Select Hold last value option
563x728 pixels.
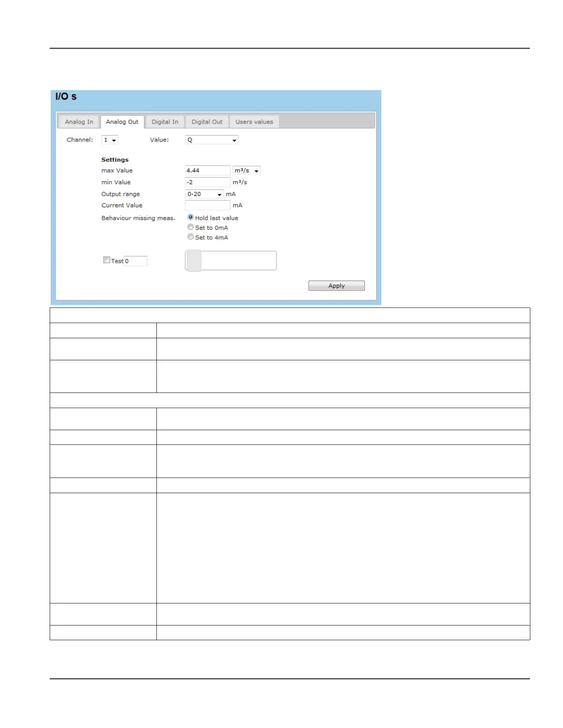[190, 217]
